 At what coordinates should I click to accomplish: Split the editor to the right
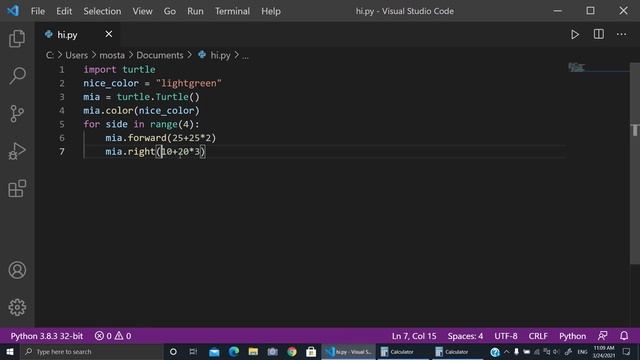(x=598, y=34)
